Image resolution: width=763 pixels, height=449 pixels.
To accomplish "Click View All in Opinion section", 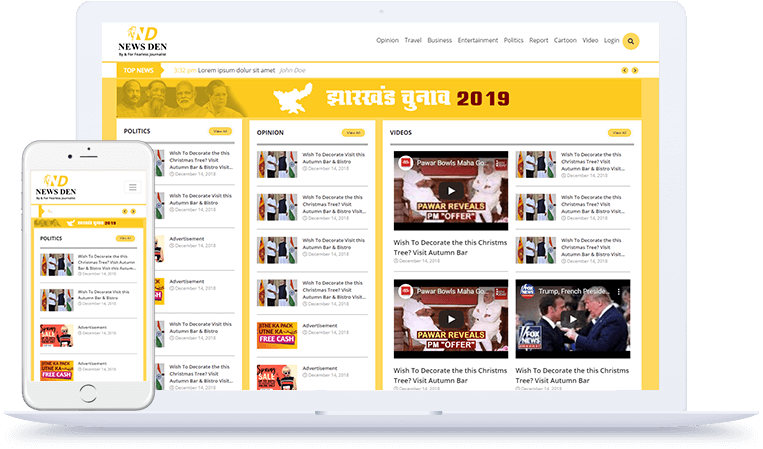I will pos(353,133).
